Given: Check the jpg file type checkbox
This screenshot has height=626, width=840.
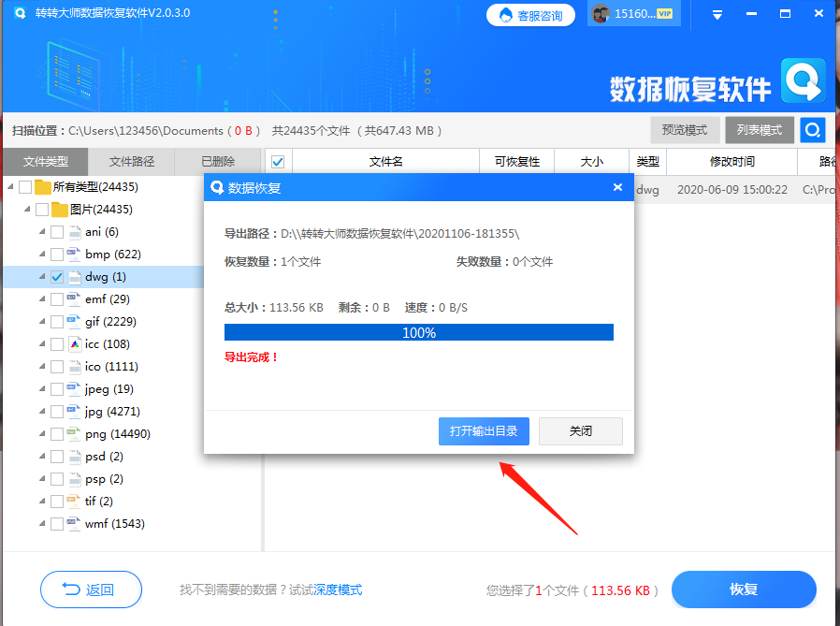Looking at the screenshot, I should 58,411.
